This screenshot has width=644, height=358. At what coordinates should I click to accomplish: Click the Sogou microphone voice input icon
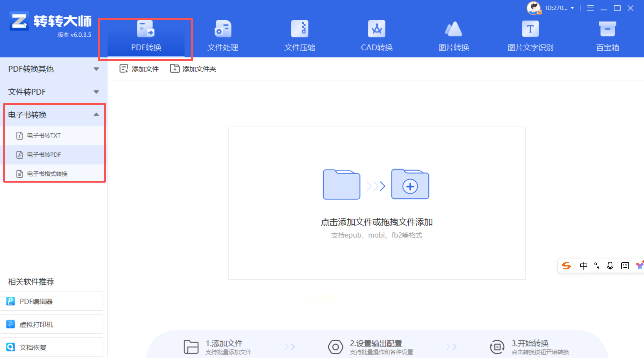tap(610, 266)
